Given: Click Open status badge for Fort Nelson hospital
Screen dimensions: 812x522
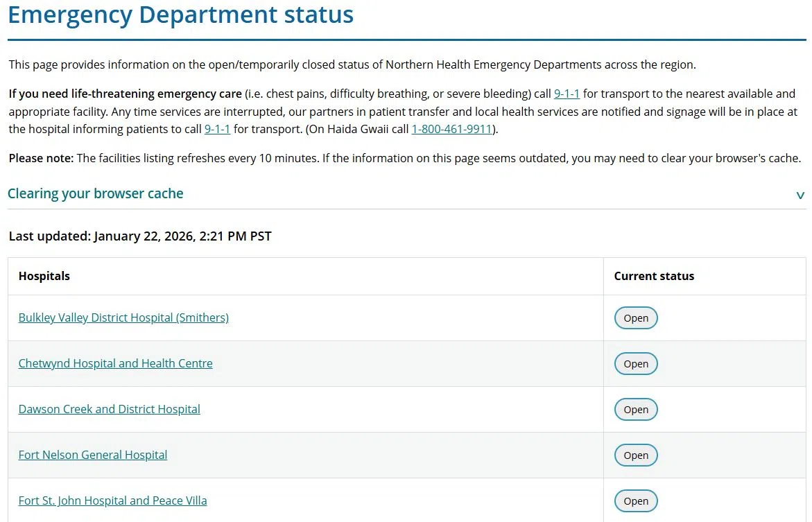Looking at the screenshot, I should pyautogui.click(x=635, y=455).
